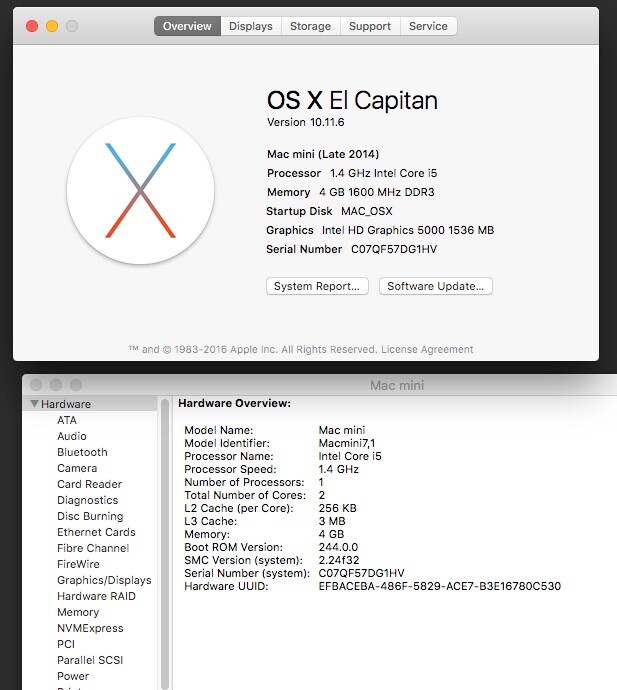Select Bluetooth in the sidebar

[82, 452]
